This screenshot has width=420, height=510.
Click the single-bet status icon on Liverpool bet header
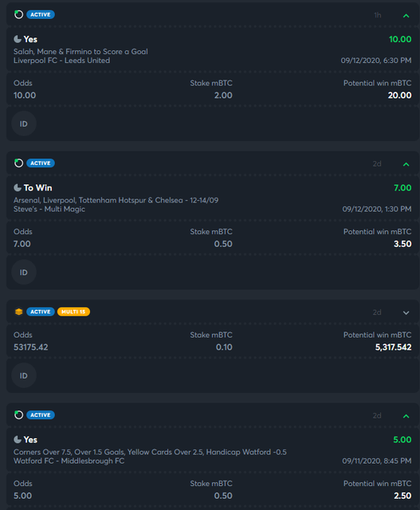[x=19, y=14]
